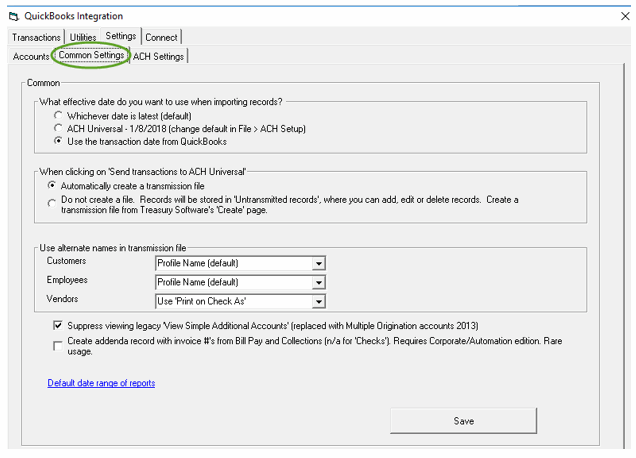Image resolution: width=636 pixels, height=458 pixels.
Task: Expand the Customers alternate name dropdown
Action: click(318, 264)
